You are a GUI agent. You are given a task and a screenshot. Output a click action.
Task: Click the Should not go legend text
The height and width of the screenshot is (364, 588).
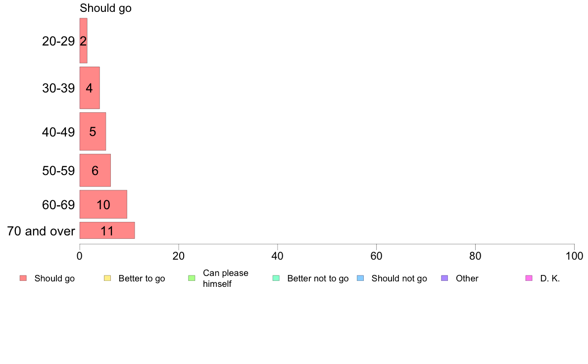(x=399, y=278)
